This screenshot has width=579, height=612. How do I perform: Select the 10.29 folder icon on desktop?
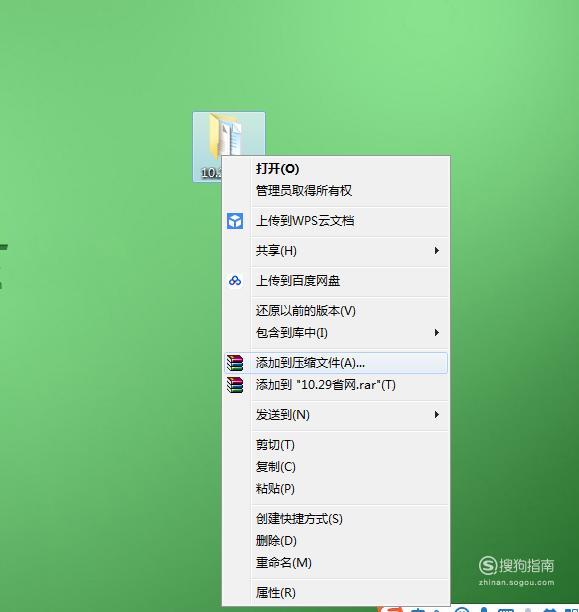pos(229,147)
